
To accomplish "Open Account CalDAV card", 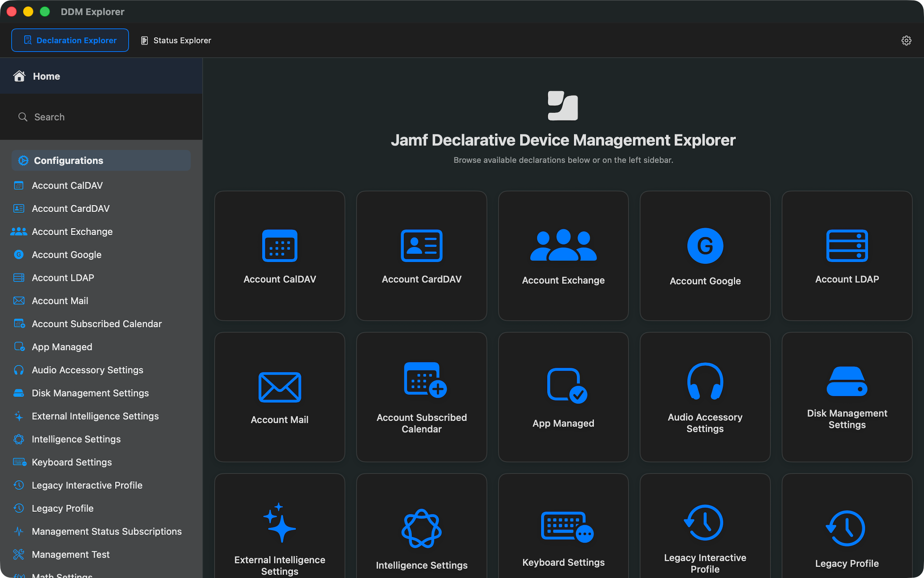I will (x=279, y=256).
